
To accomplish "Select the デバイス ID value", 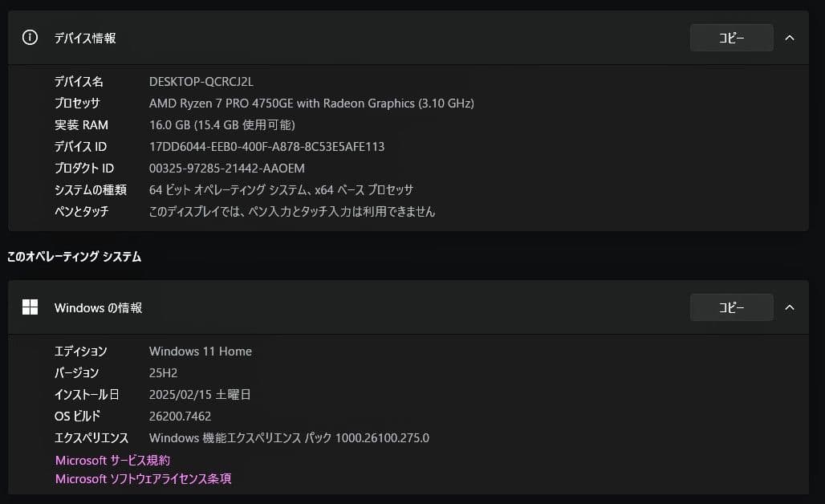I will coord(266,146).
